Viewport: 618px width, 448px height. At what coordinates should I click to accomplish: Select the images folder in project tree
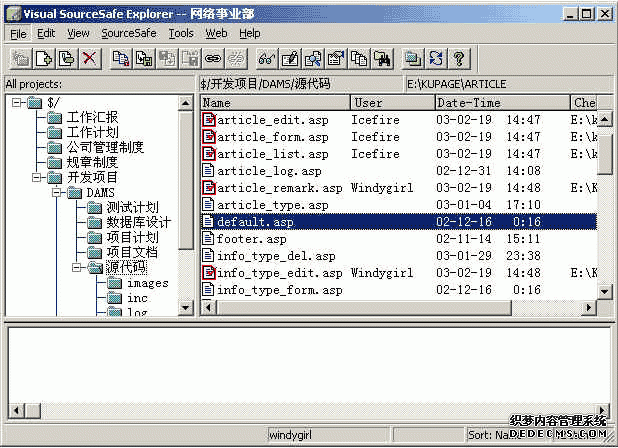[146, 283]
